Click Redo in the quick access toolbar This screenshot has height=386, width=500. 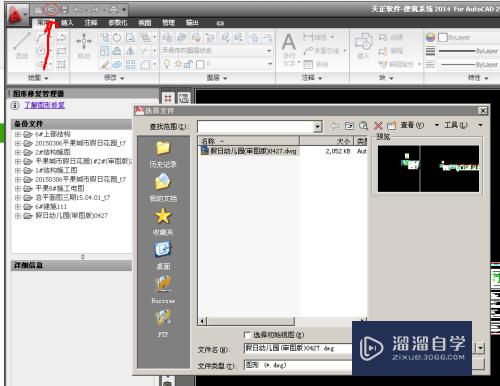[95, 10]
